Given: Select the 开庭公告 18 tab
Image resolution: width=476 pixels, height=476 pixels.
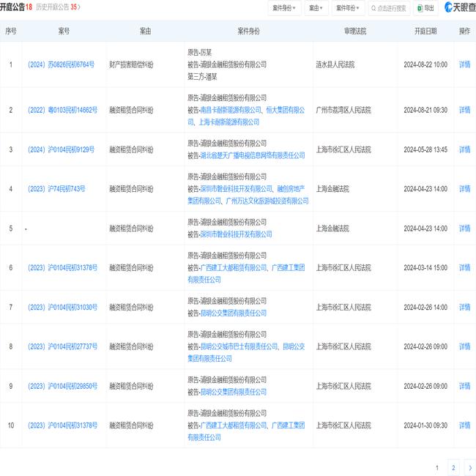Looking at the screenshot, I should click(16, 7).
